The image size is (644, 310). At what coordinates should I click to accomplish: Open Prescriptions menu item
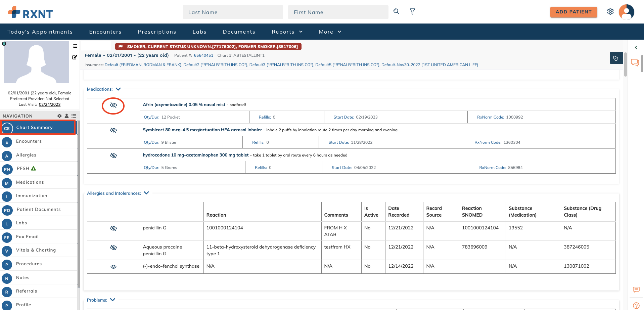(x=157, y=32)
